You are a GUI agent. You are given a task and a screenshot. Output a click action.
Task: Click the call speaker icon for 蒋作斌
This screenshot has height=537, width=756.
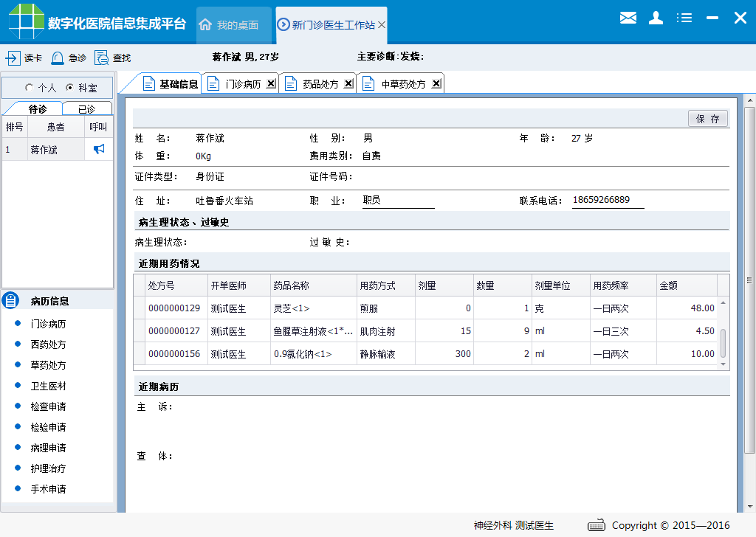coord(99,148)
